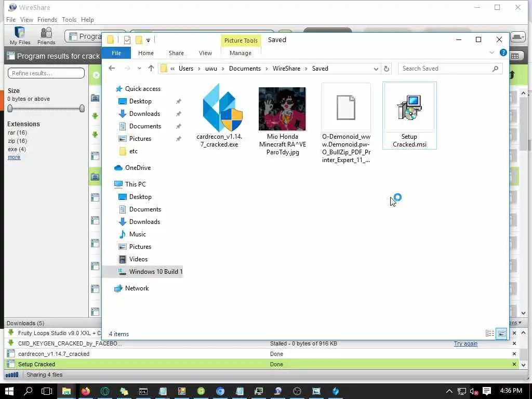532x399 pixels.
Task: Refresh the Saved folder view
Action: click(x=386, y=69)
